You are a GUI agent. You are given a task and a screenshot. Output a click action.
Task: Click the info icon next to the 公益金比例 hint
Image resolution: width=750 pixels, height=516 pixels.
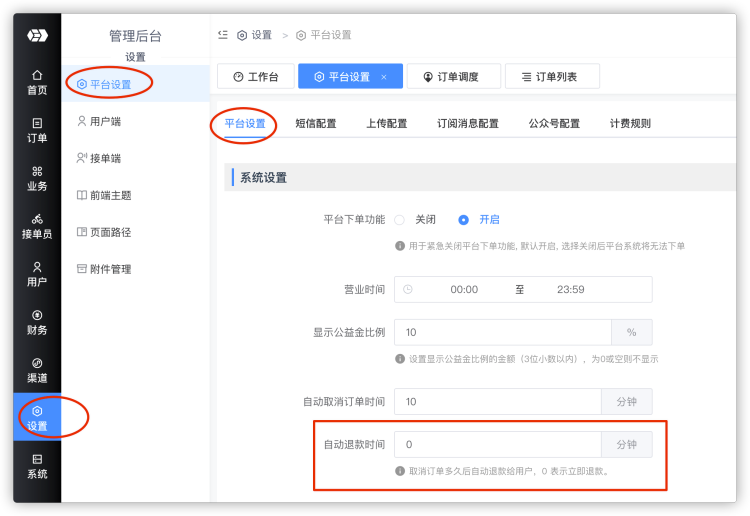coord(400,359)
